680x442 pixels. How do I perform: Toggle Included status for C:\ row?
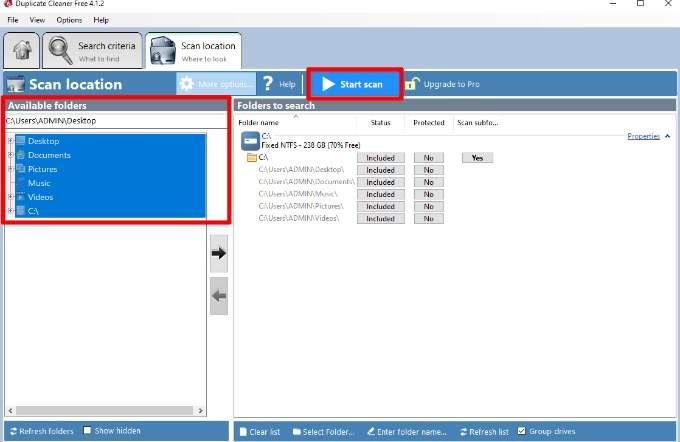tap(380, 158)
